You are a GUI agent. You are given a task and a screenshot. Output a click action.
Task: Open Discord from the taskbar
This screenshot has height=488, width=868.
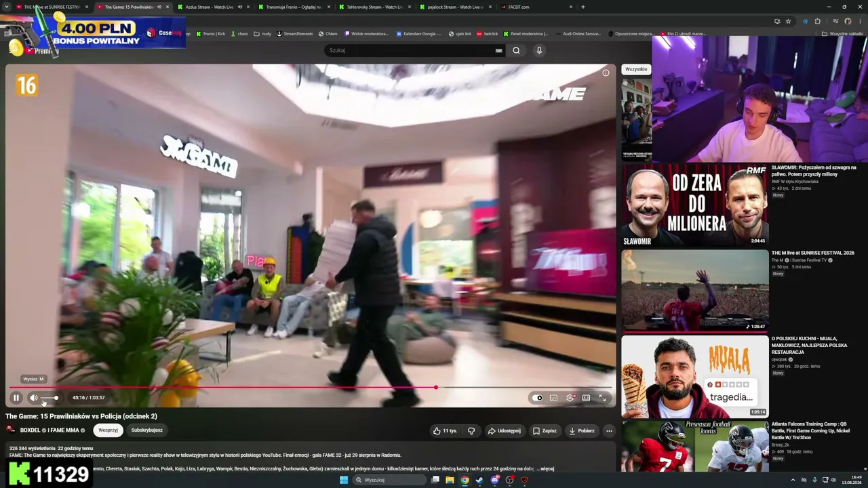click(x=494, y=480)
